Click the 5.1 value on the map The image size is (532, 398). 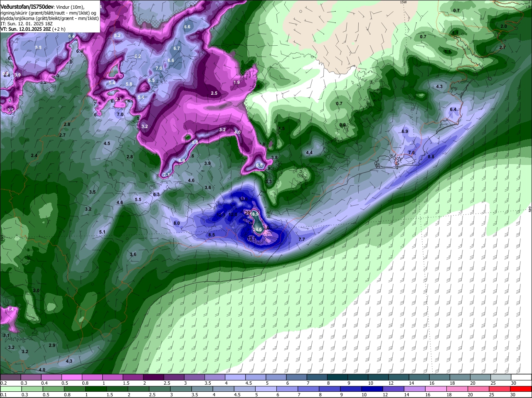pyautogui.click(x=102, y=232)
